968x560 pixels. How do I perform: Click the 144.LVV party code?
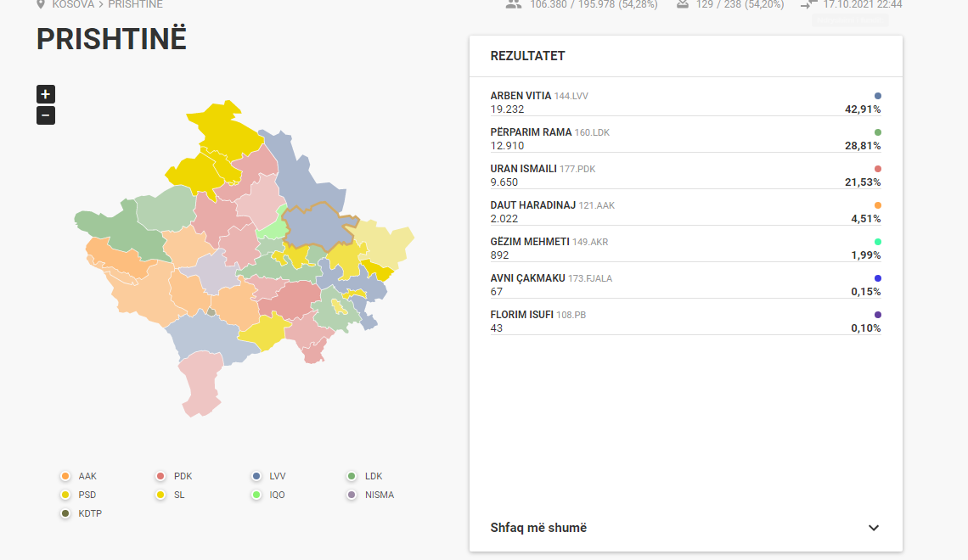coord(571,96)
